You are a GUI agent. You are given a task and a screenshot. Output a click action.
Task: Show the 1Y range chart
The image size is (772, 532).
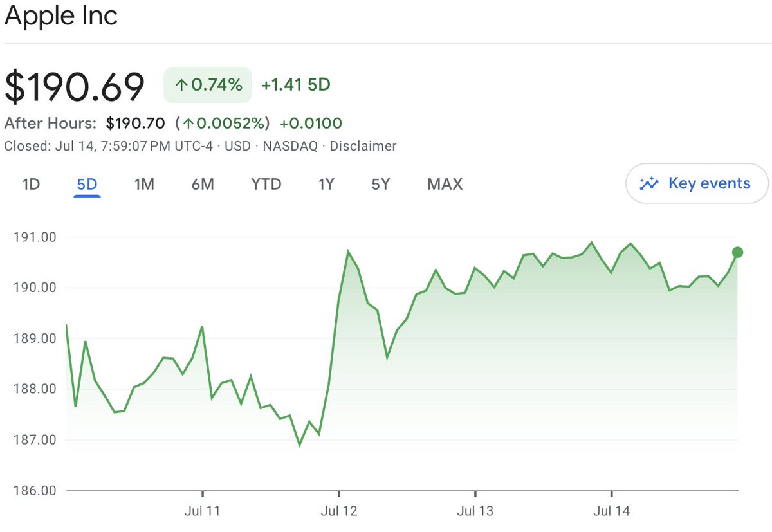[326, 185]
